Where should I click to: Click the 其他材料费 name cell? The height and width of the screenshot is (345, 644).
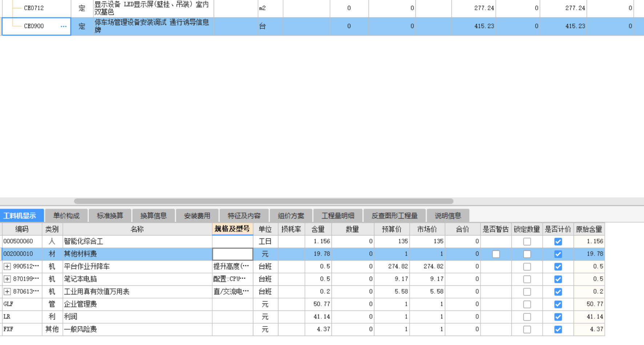point(137,254)
